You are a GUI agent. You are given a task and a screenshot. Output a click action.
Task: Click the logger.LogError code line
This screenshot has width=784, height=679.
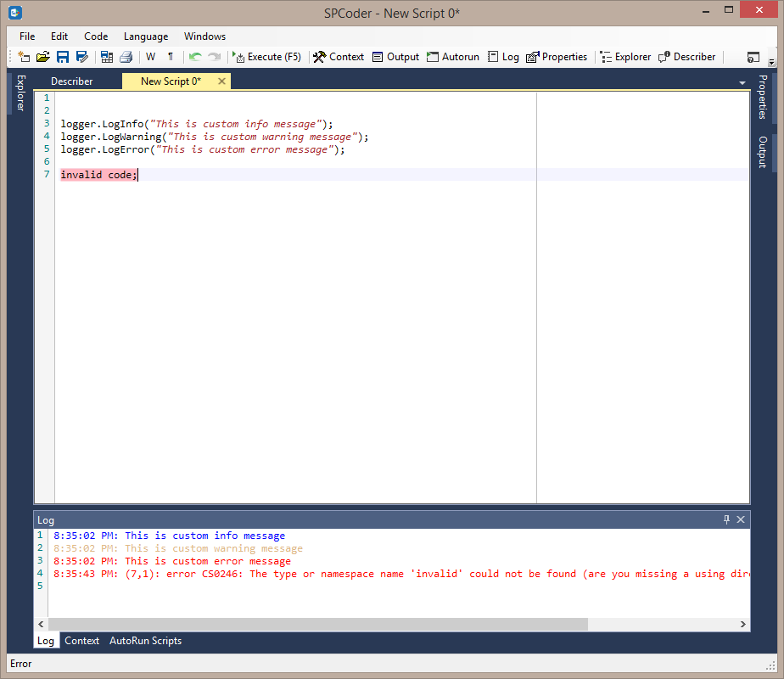pyautogui.click(x=203, y=149)
